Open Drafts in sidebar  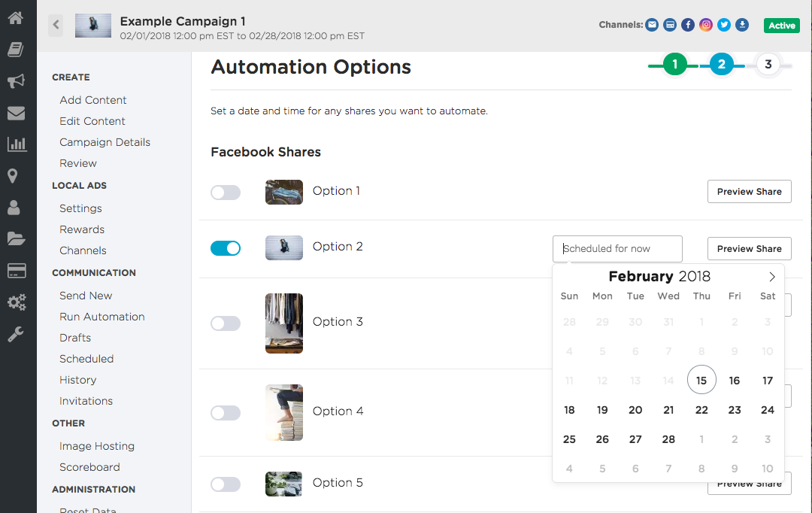[x=75, y=338]
